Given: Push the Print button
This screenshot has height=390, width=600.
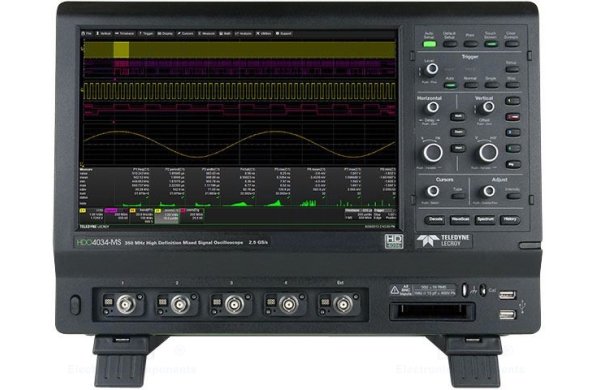Looking at the screenshot, I should point(470,44).
